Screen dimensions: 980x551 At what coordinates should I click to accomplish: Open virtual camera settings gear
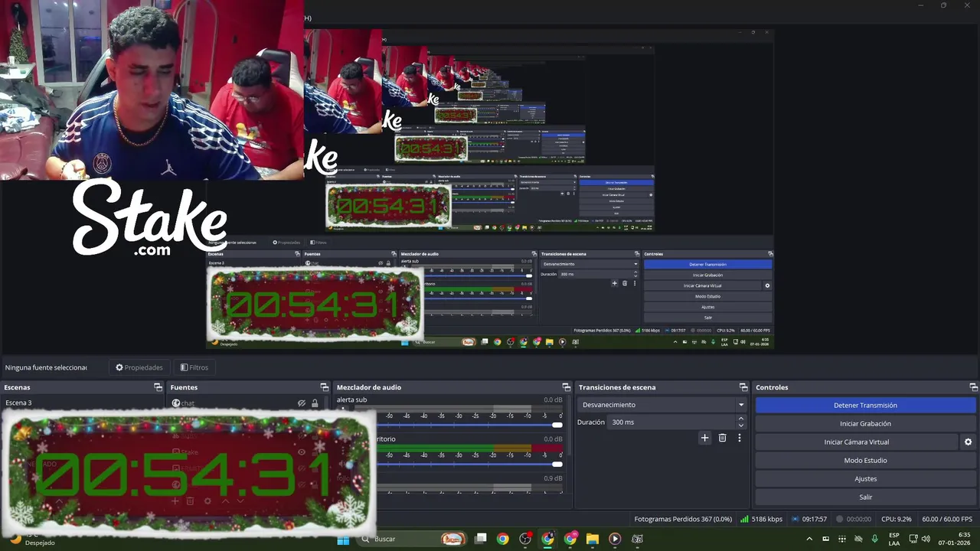point(968,442)
